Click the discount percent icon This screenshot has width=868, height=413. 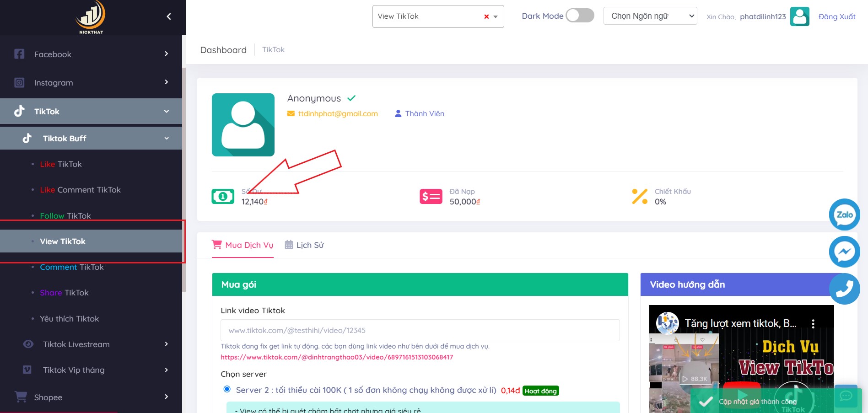point(640,197)
